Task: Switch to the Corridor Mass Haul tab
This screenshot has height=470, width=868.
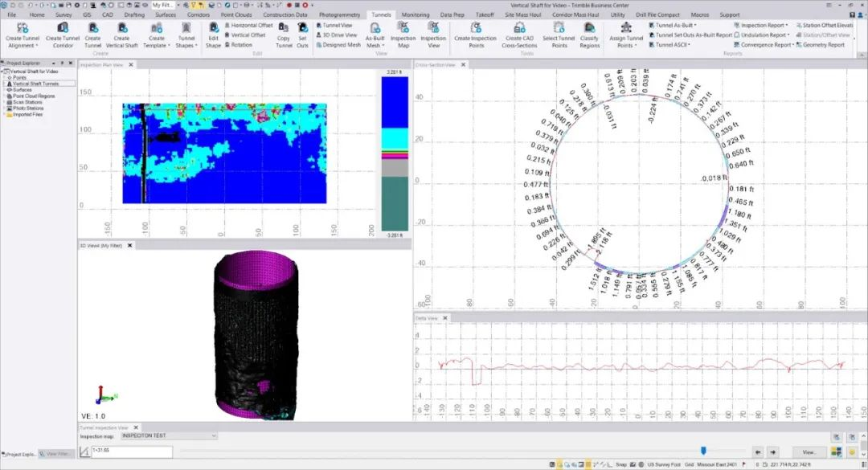Action: [x=575, y=15]
